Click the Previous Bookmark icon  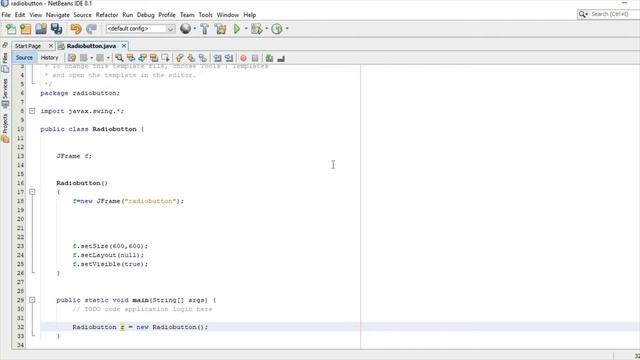[x=180, y=58]
